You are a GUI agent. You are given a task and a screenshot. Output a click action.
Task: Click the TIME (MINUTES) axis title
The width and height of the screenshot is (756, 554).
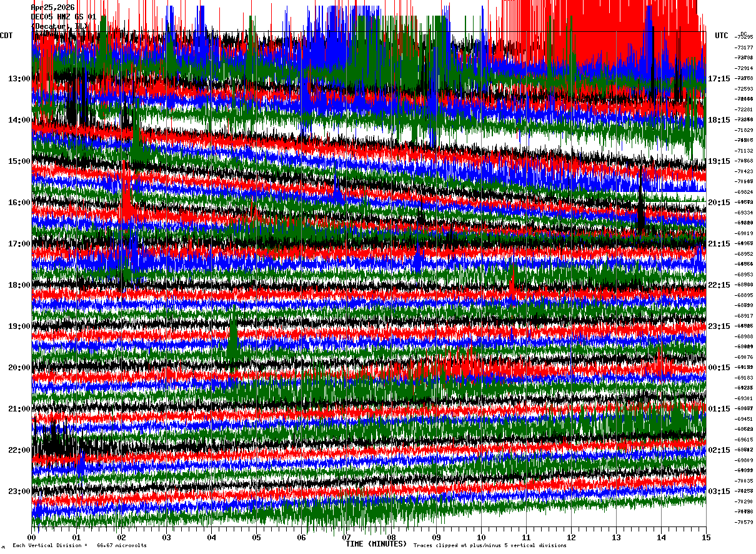(x=376, y=544)
